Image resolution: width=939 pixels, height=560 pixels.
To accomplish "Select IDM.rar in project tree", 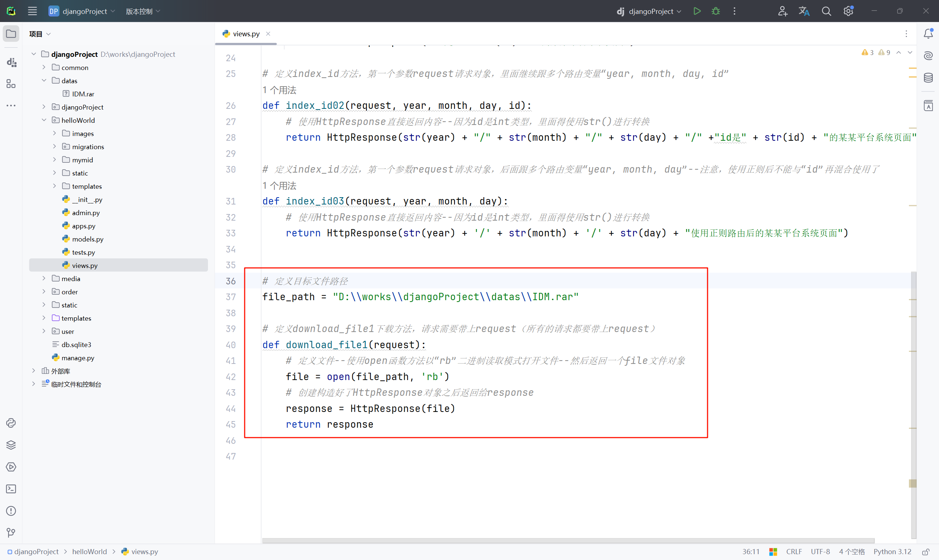I will click(x=83, y=93).
